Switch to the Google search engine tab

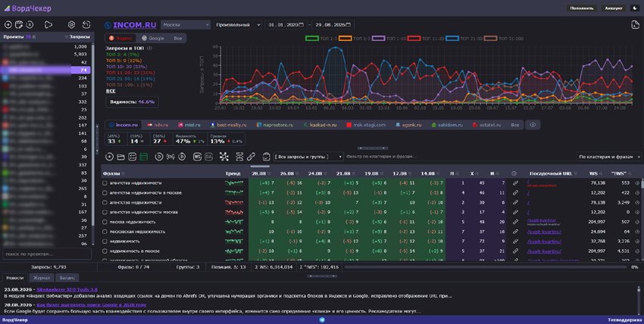point(153,38)
